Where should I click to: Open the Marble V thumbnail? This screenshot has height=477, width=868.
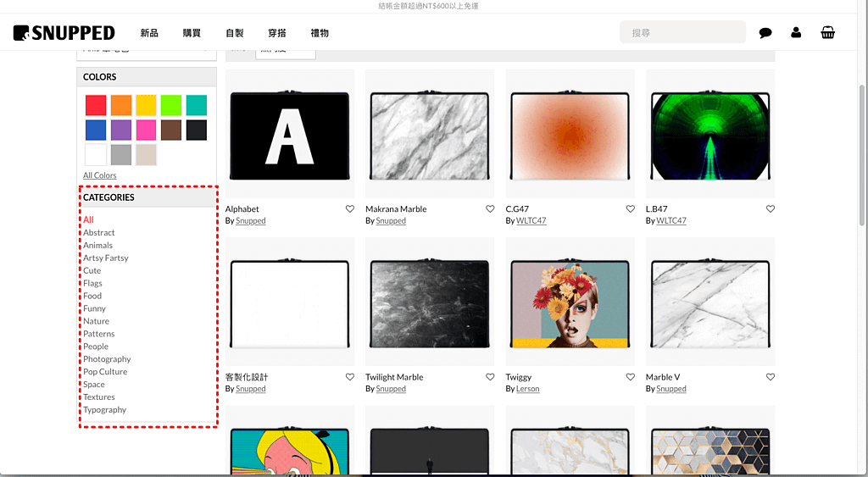click(710, 302)
